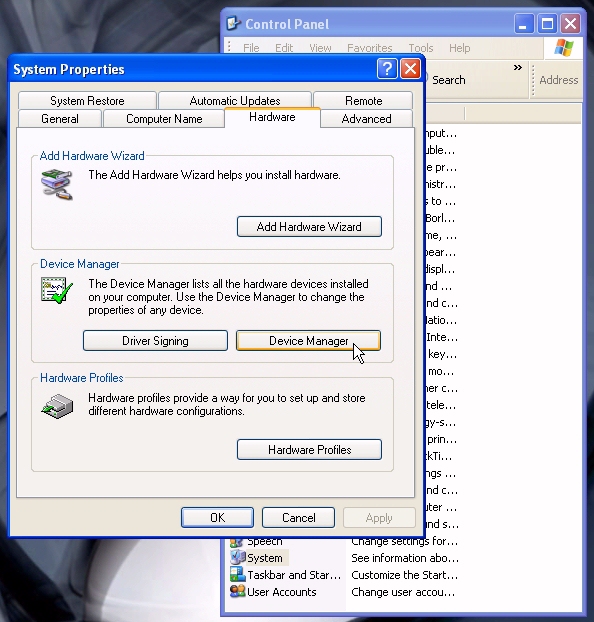Click the 'User Accounts' item label
Screen dimensions: 594x622
click(282, 592)
